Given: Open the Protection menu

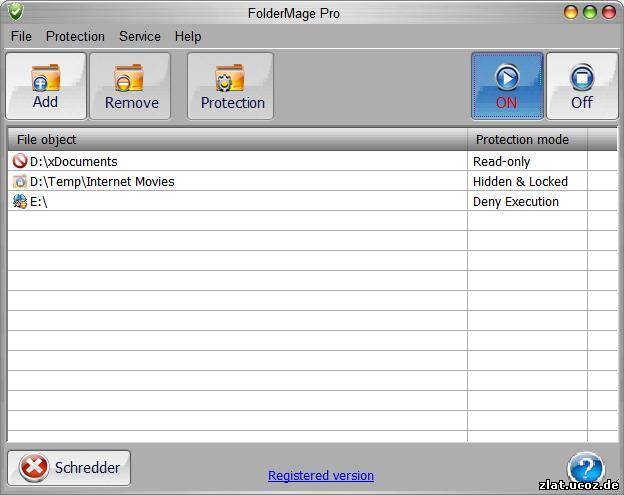Looking at the screenshot, I should click(x=75, y=36).
